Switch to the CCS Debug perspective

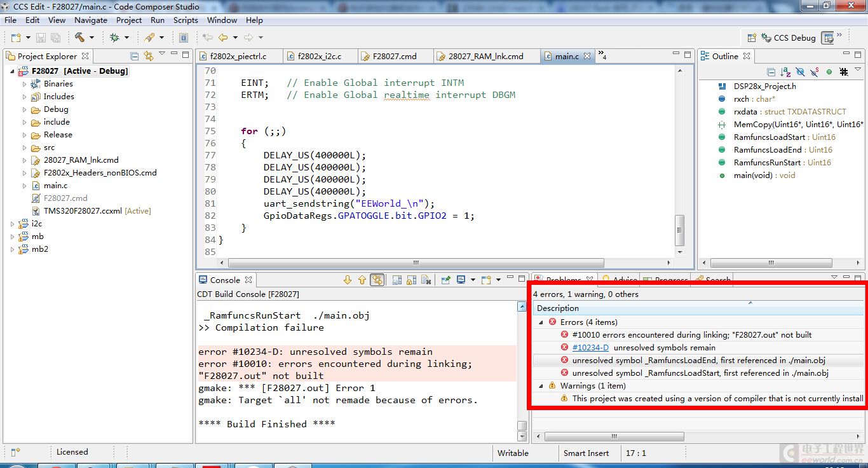pyautogui.click(x=788, y=38)
